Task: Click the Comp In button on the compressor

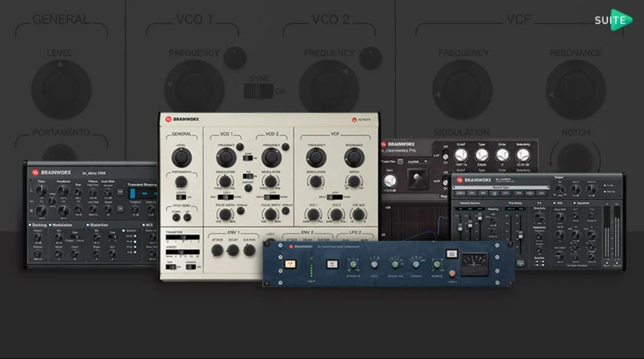Action: 291,264
